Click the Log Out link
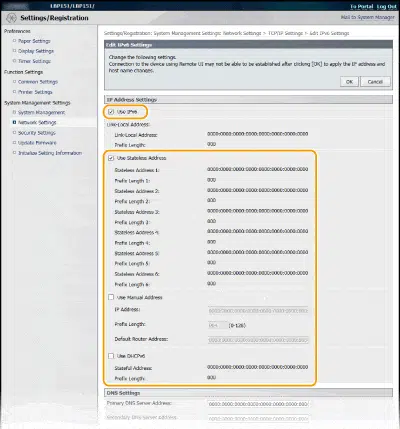The image size is (400, 429). coord(387,6)
